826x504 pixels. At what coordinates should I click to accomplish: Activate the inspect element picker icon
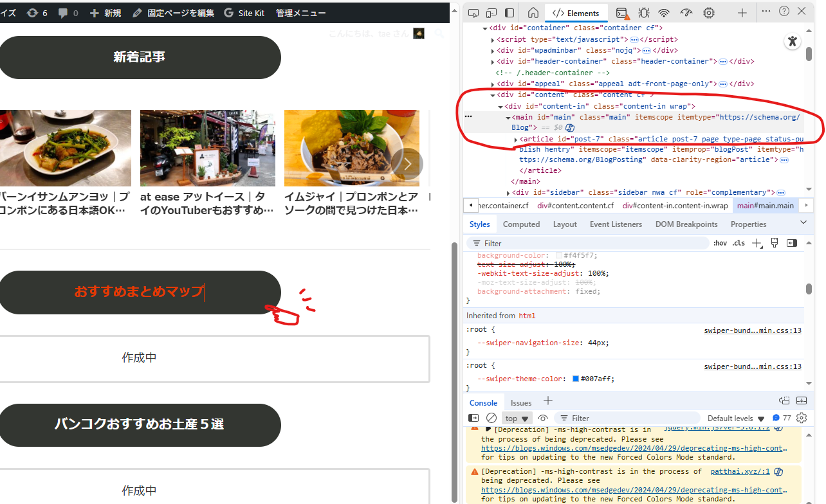473,12
